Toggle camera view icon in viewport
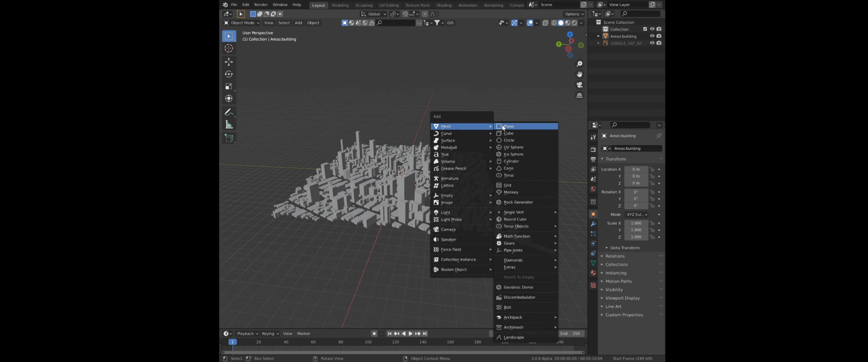Viewport: 868px width, 362px height. coord(580,85)
